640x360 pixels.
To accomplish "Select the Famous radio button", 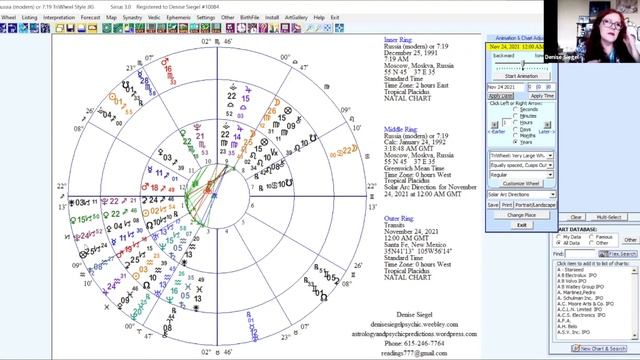I will click(x=591, y=237).
